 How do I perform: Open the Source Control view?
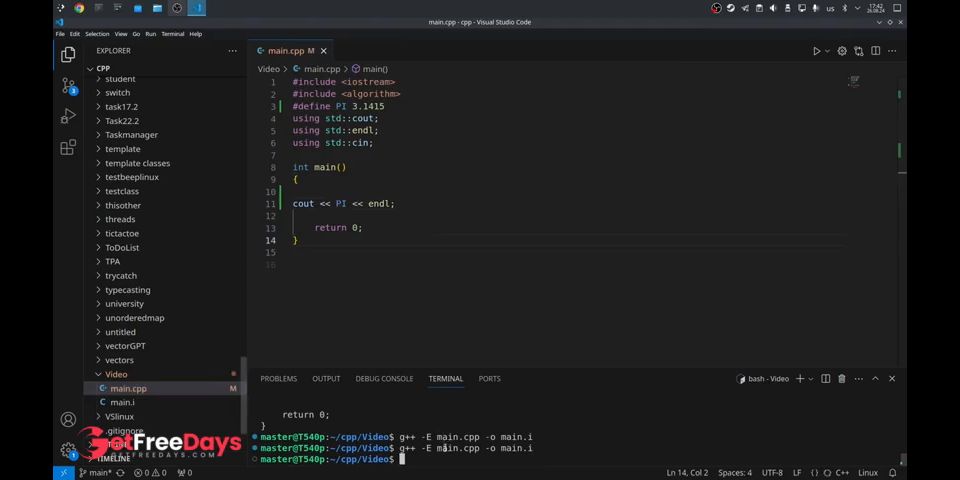69,86
